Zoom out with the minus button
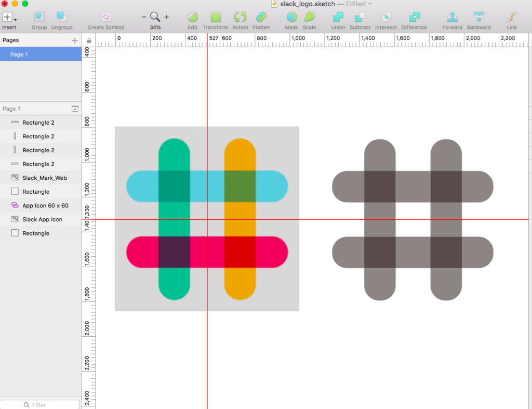Viewport: 532px width, 409px height. click(x=144, y=17)
